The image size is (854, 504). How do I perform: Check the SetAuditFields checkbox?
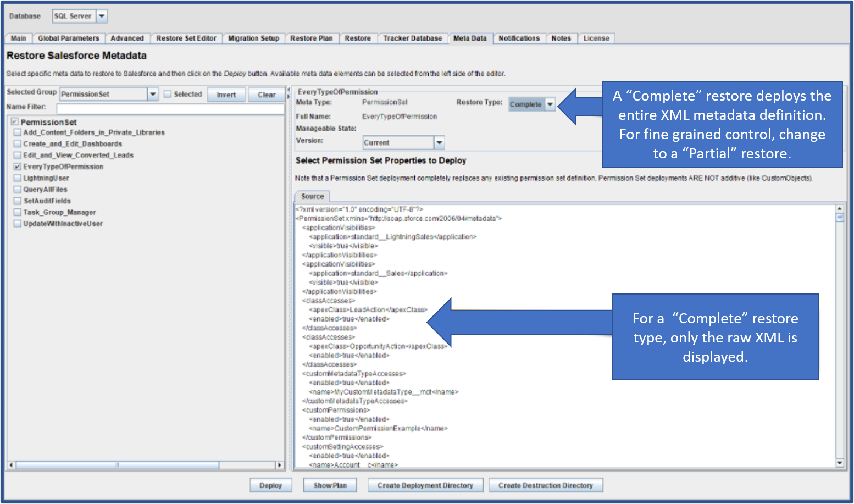[x=18, y=201]
